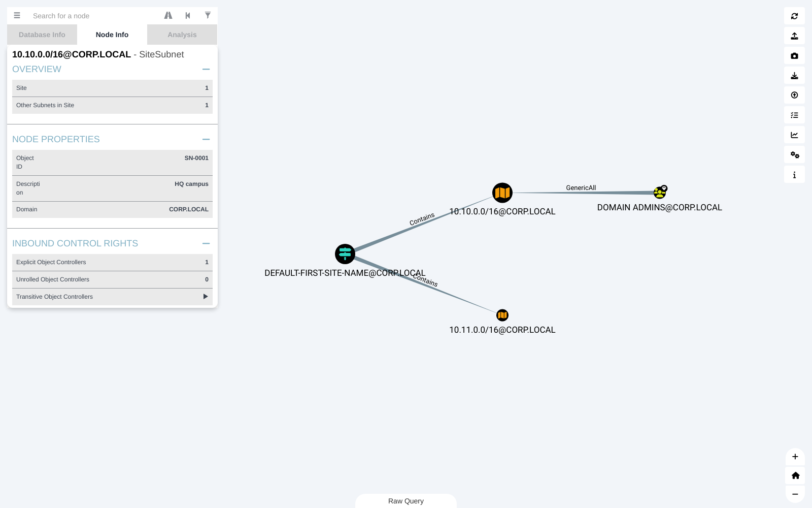Click the HQ campus description value
Screen dimensions: 812x508
(191, 184)
